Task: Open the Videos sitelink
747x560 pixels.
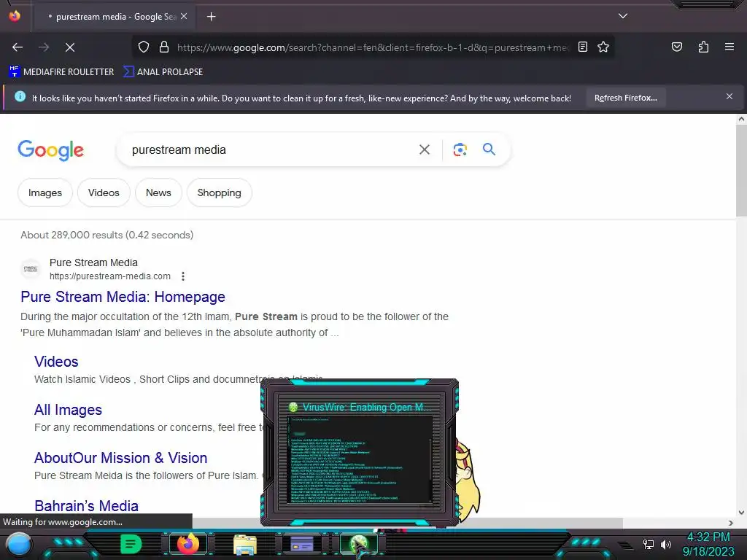Action: (x=56, y=362)
